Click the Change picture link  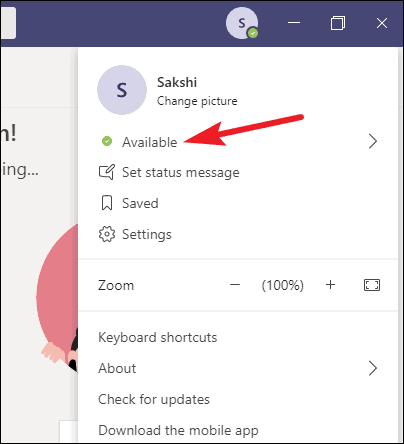(197, 101)
